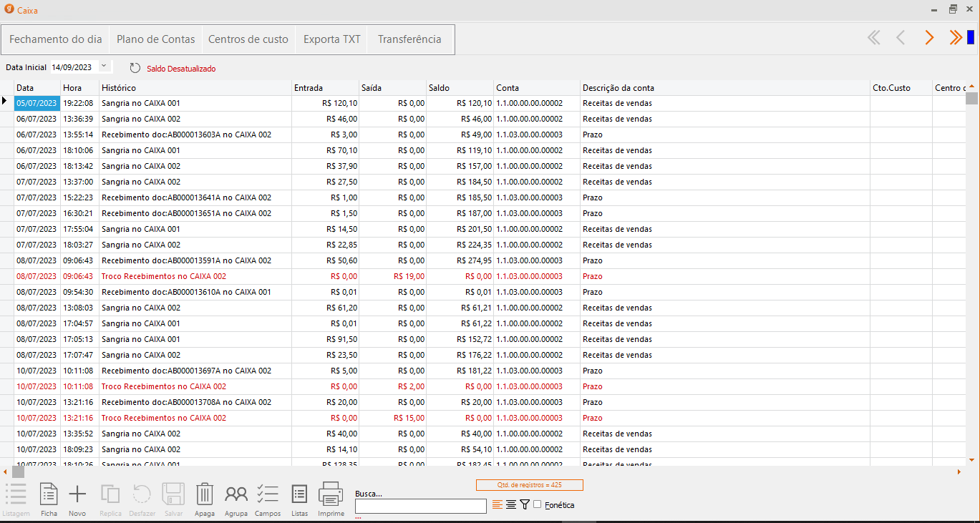Open Plano de Contas

155,39
